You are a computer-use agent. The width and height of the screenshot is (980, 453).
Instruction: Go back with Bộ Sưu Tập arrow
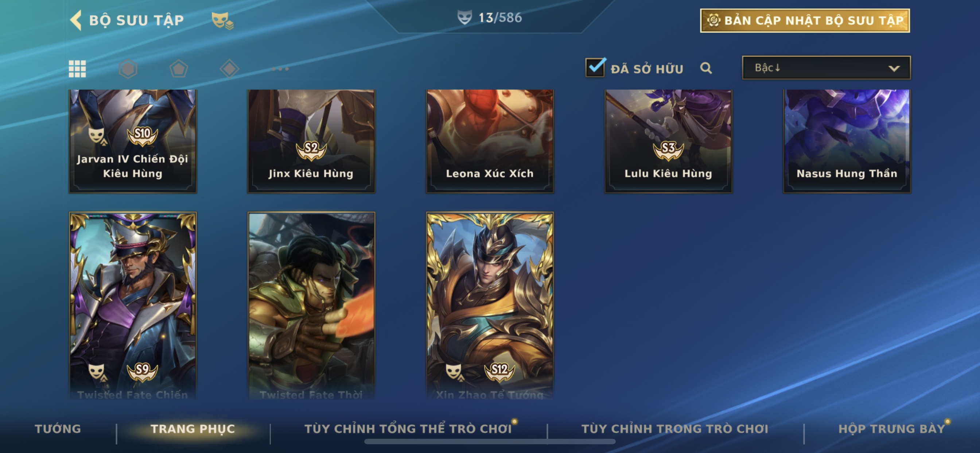pos(76,20)
